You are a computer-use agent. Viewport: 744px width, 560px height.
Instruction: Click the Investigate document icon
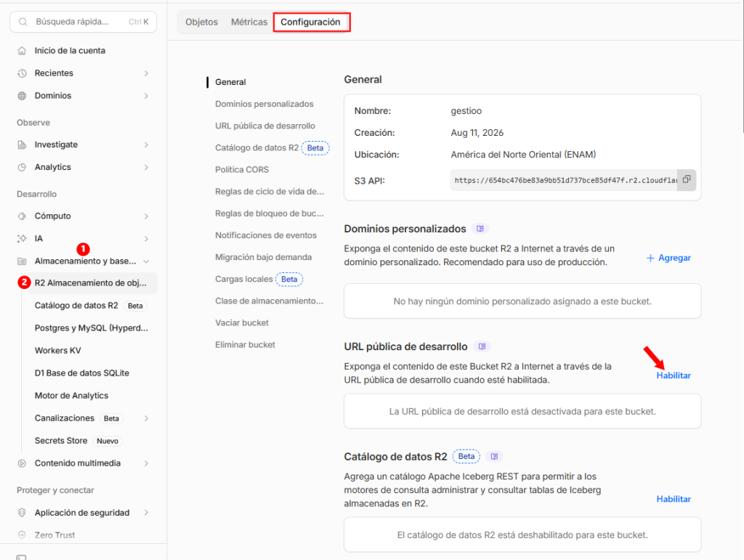pos(22,145)
